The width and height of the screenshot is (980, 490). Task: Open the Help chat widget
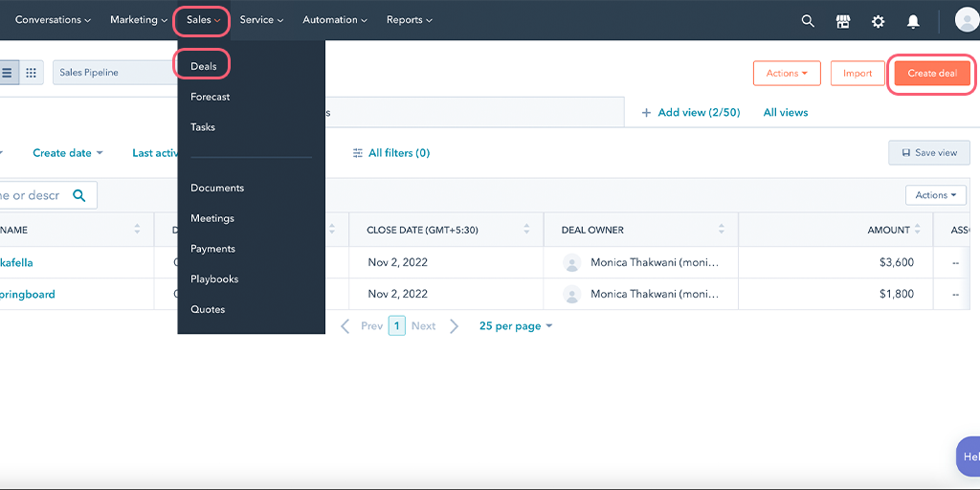click(969, 457)
